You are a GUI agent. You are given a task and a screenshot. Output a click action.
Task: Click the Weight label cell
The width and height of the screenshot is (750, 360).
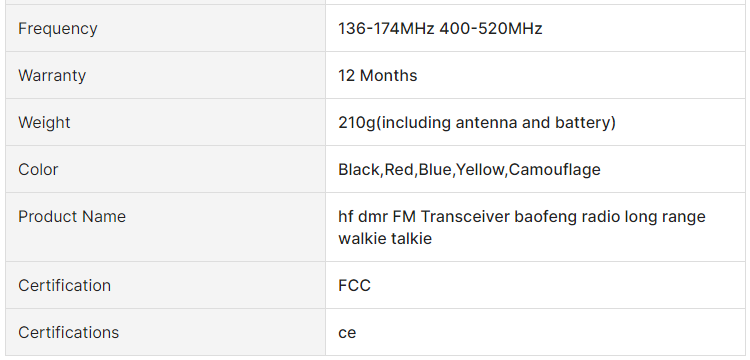pos(165,122)
